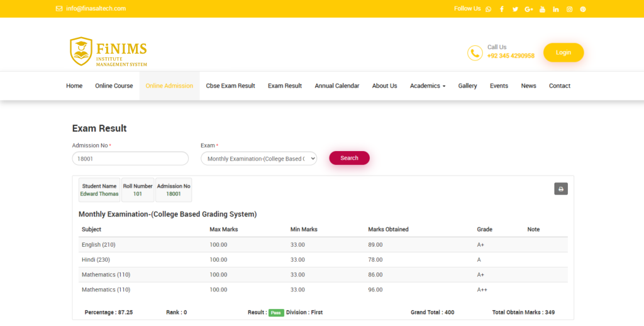
Task: Visit the Facebook page icon
Action: pyautogui.click(x=501, y=9)
